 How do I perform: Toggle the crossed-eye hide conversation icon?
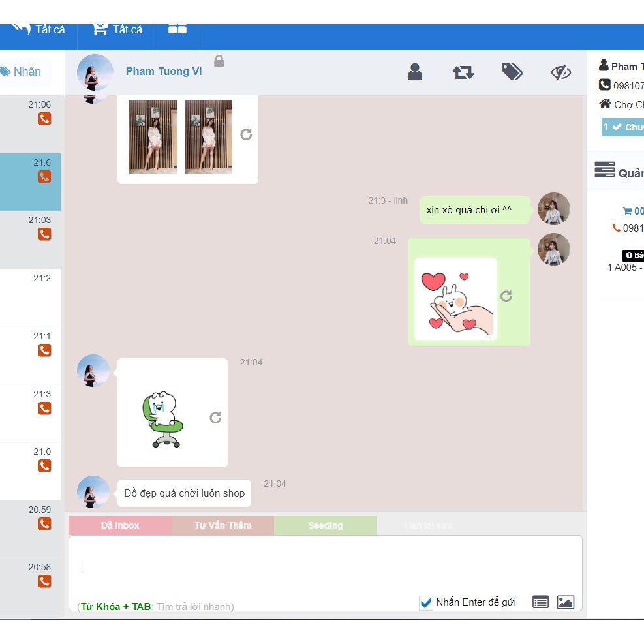560,72
